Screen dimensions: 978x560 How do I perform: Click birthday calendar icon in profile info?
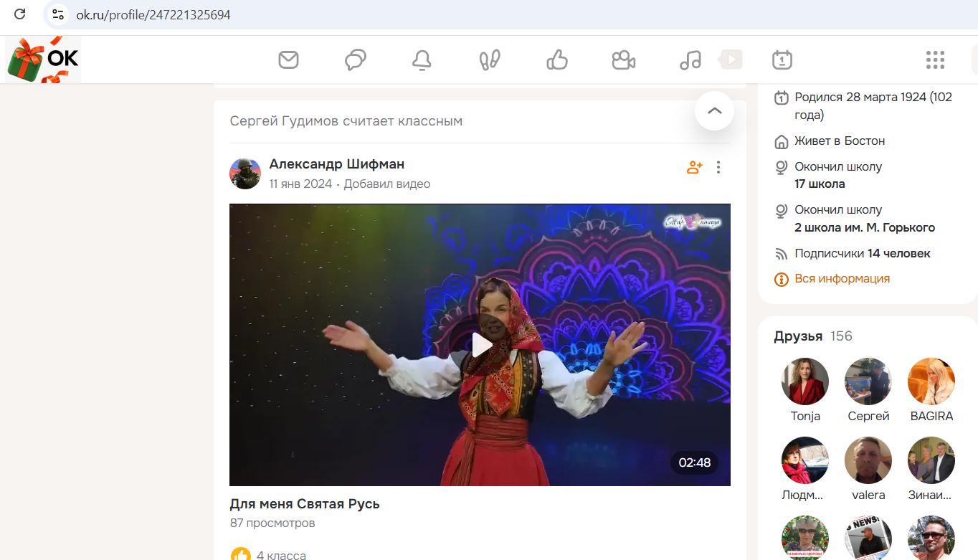[782, 98]
